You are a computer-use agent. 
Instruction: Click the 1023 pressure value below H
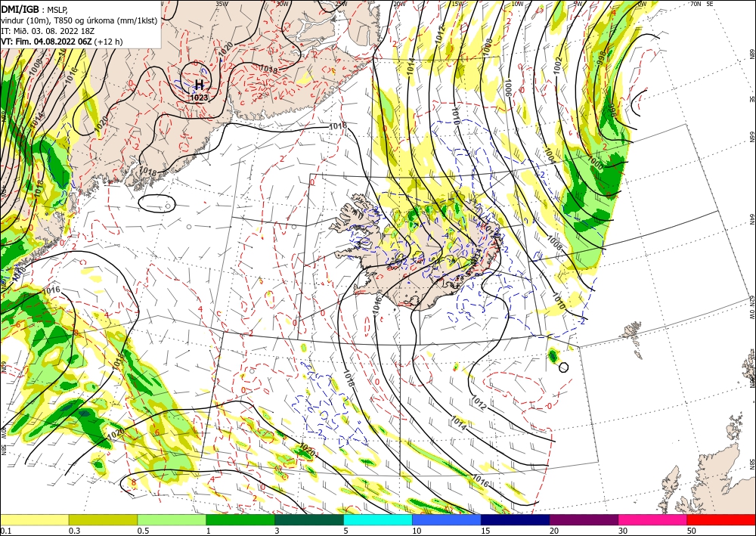pos(199,98)
